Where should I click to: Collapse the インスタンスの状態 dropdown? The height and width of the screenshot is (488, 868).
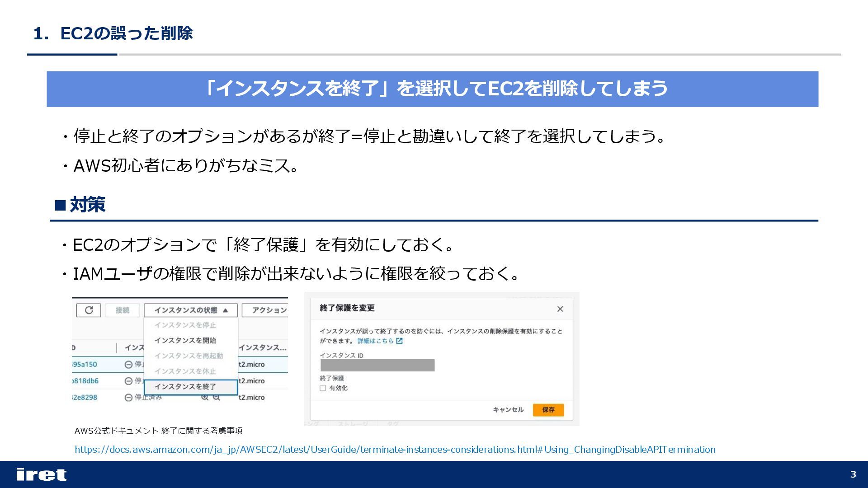(191, 310)
